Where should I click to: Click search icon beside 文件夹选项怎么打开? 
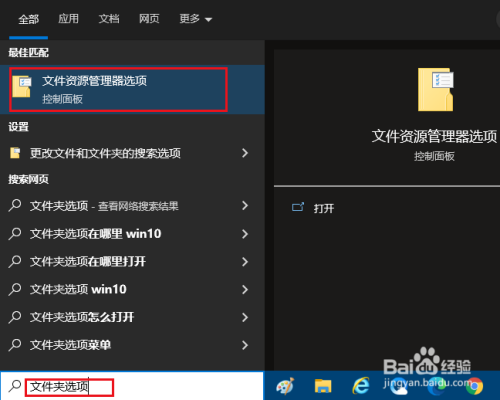[x=15, y=317]
